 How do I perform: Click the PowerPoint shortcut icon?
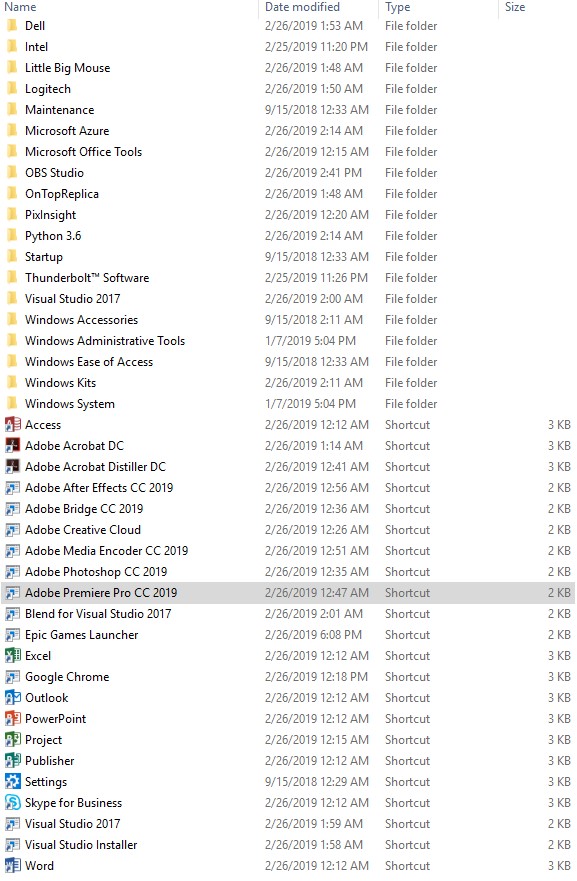[12, 719]
